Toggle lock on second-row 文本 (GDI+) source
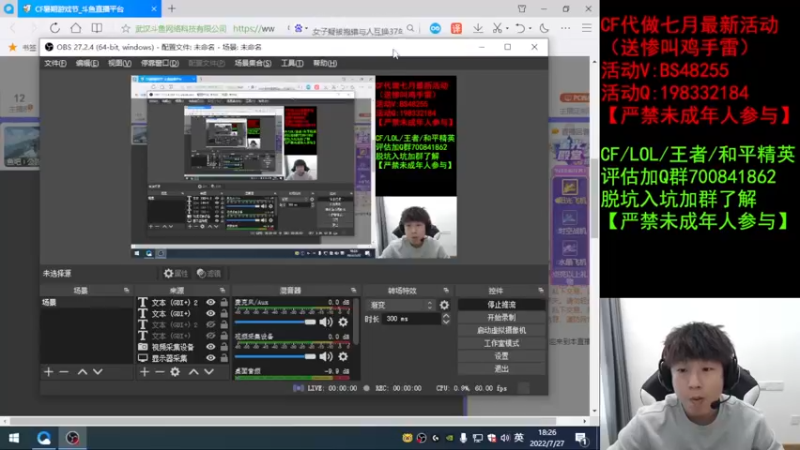 click(224, 314)
